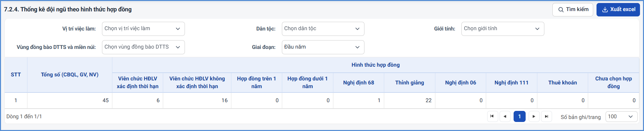
Task: Click Viên chức HĐLV xác định thời hạn header
Action: [x=137, y=82]
